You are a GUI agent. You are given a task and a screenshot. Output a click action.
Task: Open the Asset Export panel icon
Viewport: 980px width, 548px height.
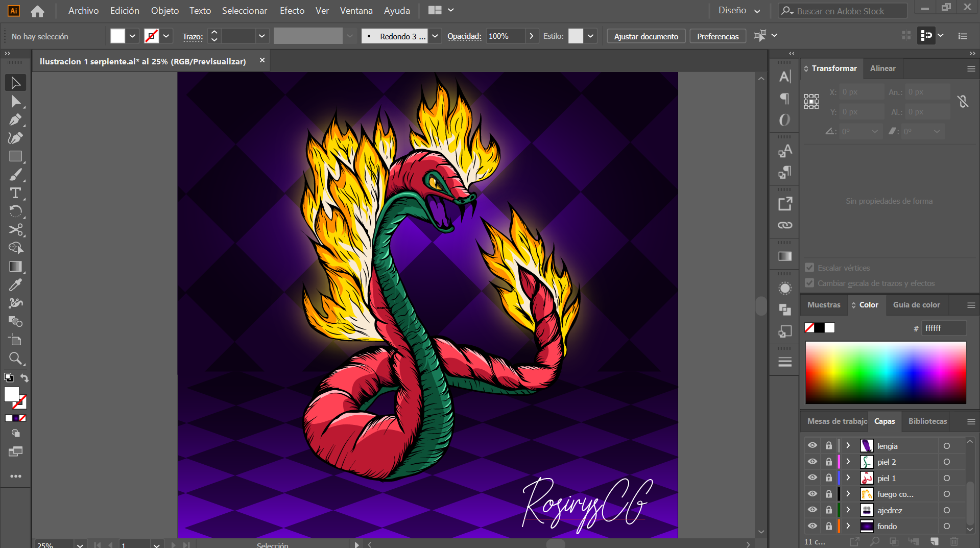pyautogui.click(x=785, y=204)
